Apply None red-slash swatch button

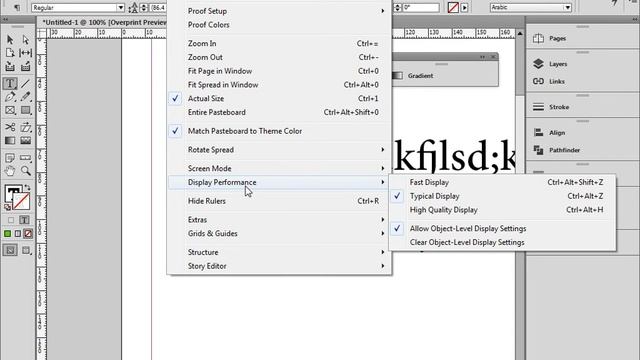coord(28,234)
